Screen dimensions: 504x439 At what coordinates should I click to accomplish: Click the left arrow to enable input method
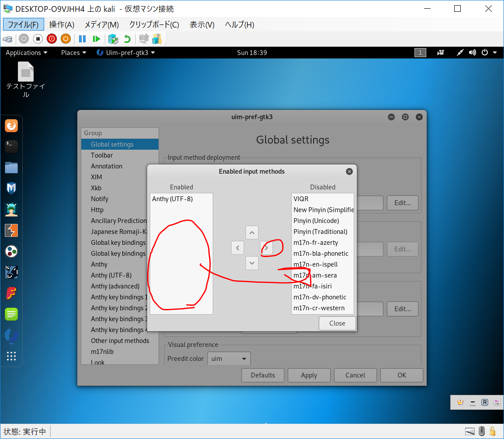tap(237, 248)
